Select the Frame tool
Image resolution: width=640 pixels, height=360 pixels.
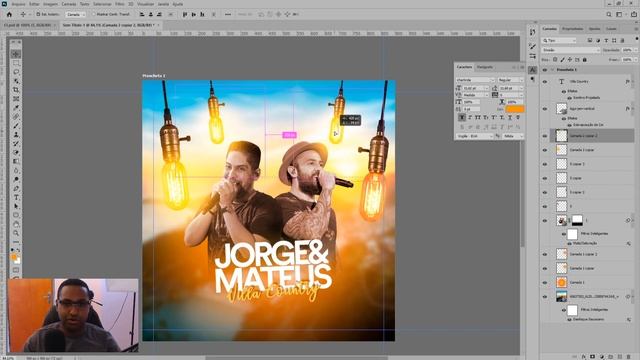point(16,99)
